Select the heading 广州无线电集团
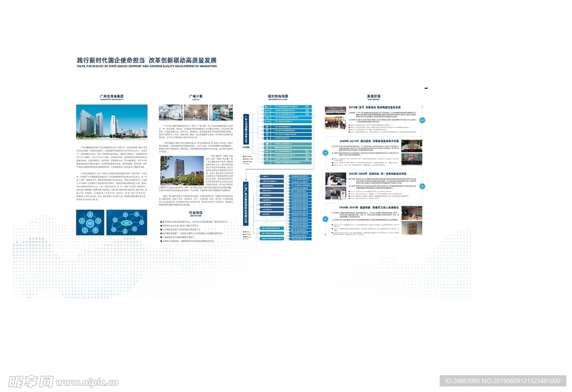 pos(112,96)
